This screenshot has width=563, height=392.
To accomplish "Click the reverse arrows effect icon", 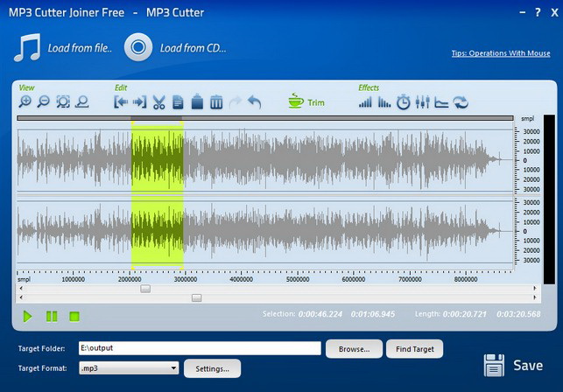I will point(461,102).
